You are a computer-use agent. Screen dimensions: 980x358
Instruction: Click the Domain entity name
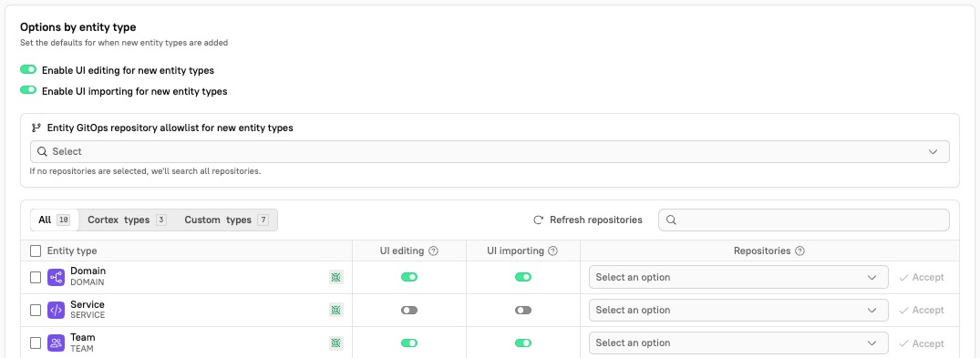(x=88, y=271)
